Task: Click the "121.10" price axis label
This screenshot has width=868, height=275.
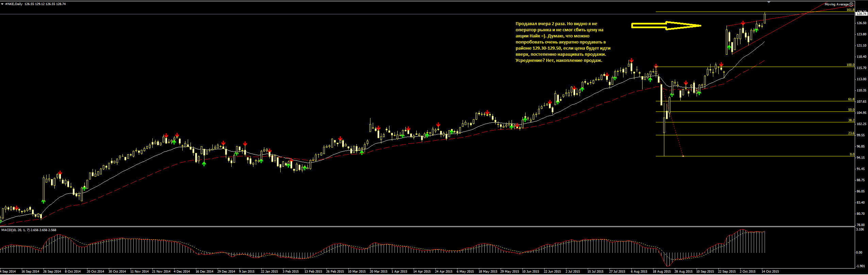Action: (862, 46)
